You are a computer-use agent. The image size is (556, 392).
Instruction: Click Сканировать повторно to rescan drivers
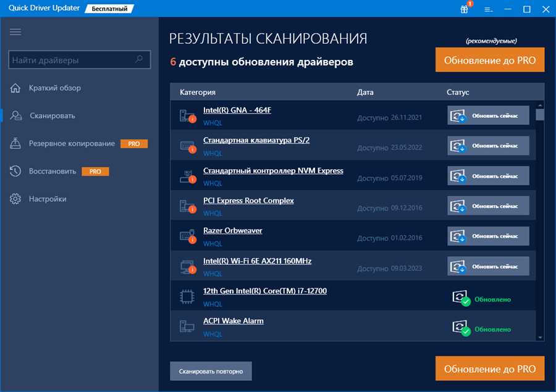point(211,371)
